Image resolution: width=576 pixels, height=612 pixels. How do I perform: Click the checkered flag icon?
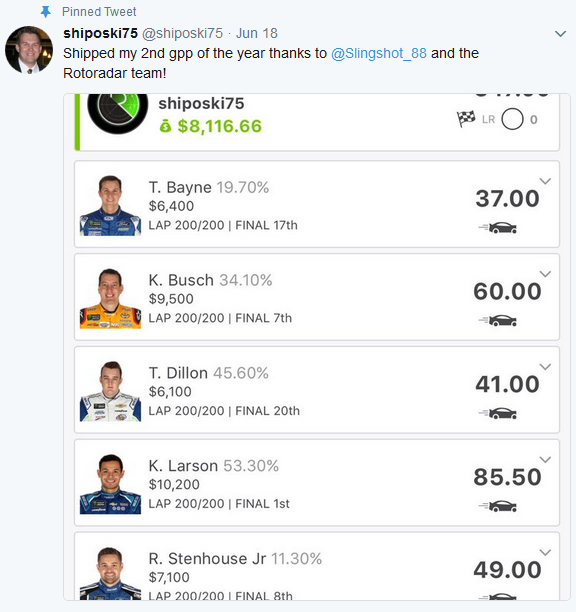466,119
